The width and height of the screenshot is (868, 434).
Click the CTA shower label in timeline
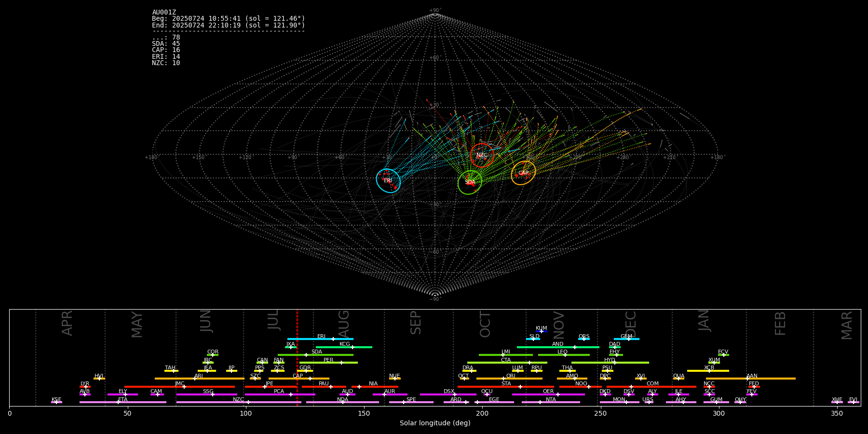tap(506, 360)
